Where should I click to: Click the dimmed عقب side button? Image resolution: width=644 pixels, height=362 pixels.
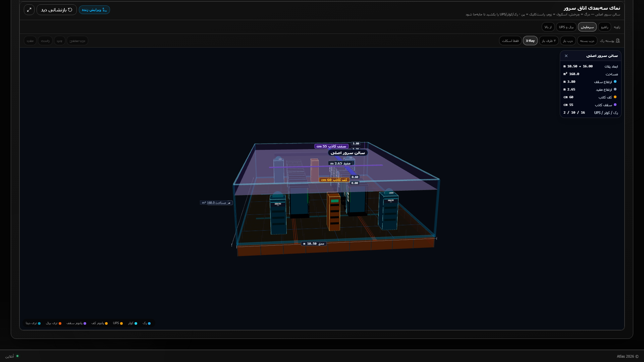coord(30,41)
